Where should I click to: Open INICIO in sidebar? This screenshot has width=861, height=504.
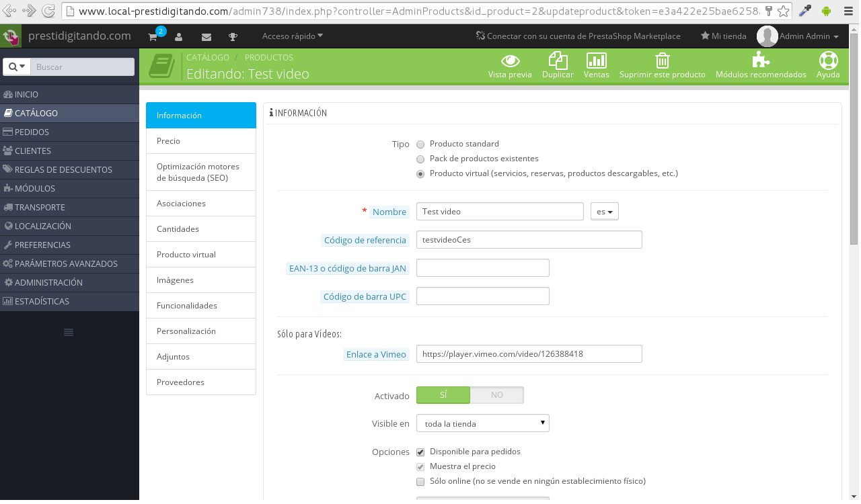coord(69,95)
